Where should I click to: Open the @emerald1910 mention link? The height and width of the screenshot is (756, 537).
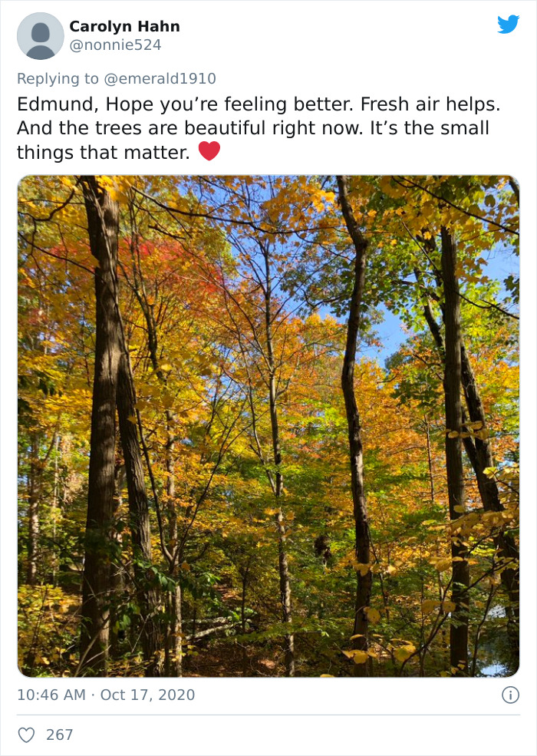160,78
